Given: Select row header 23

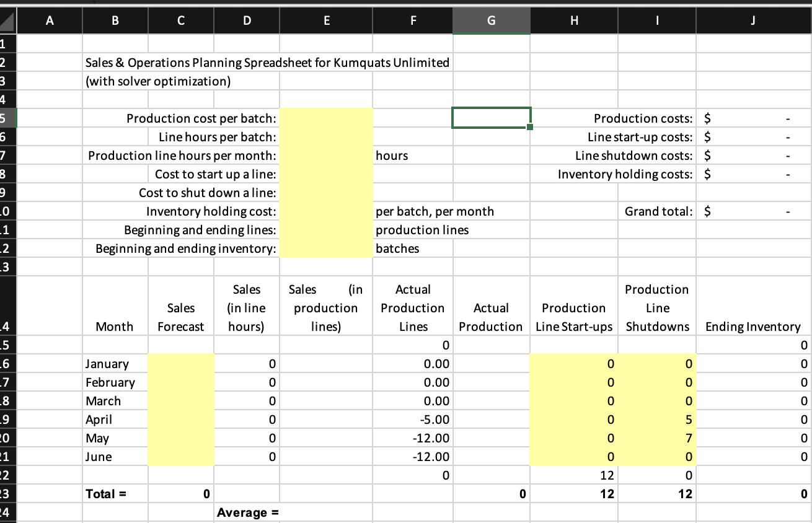Looking at the screenshot, I should coord(6,494).
